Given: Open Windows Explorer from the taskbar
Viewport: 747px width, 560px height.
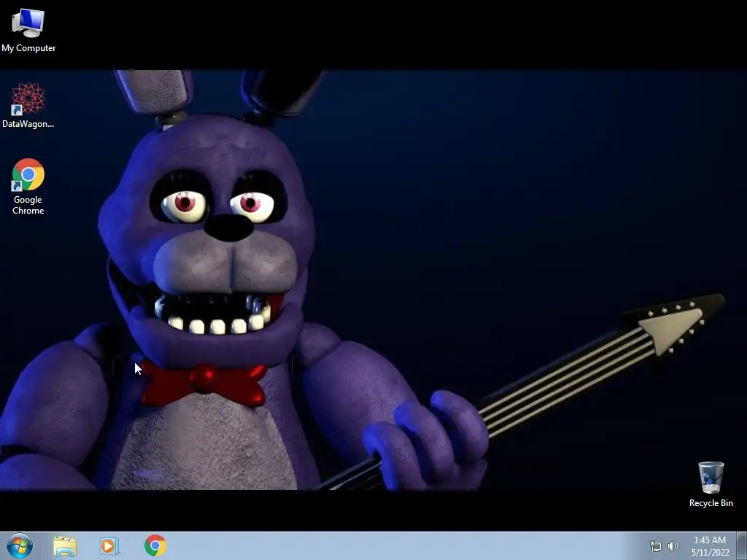Looking at the screenshot, I should pos(65,545).
